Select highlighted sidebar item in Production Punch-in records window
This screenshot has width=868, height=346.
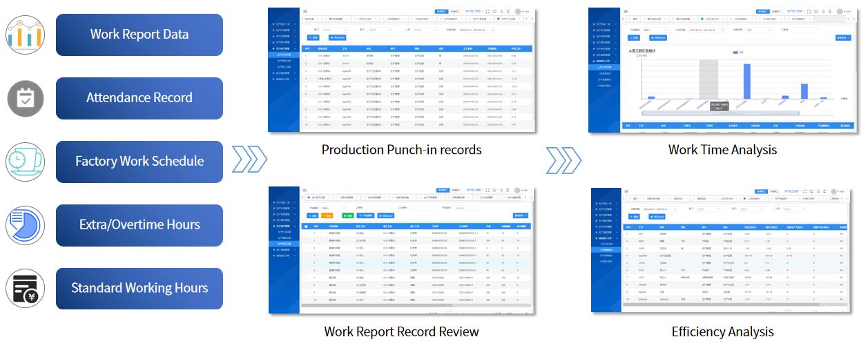click(x=284, y=55)
